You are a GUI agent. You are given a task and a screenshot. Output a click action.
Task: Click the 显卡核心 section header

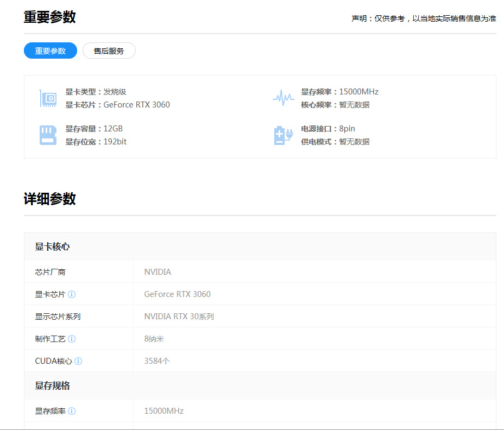click(53, 247)
